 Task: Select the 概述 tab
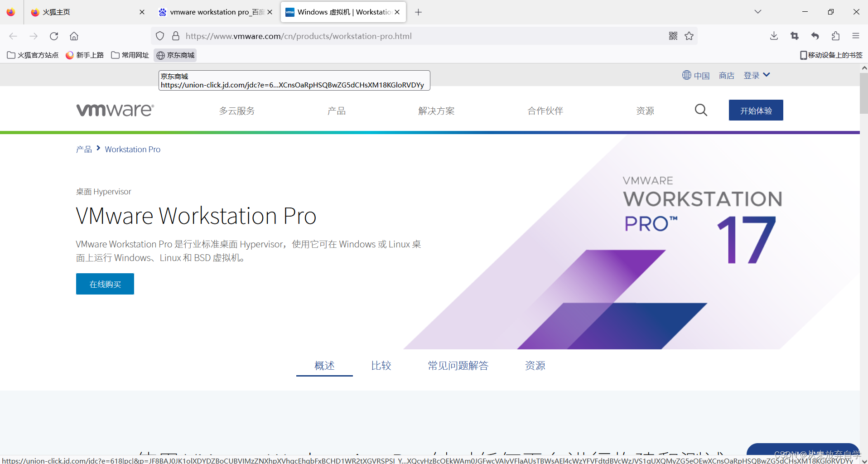click(x=324, y=366)
